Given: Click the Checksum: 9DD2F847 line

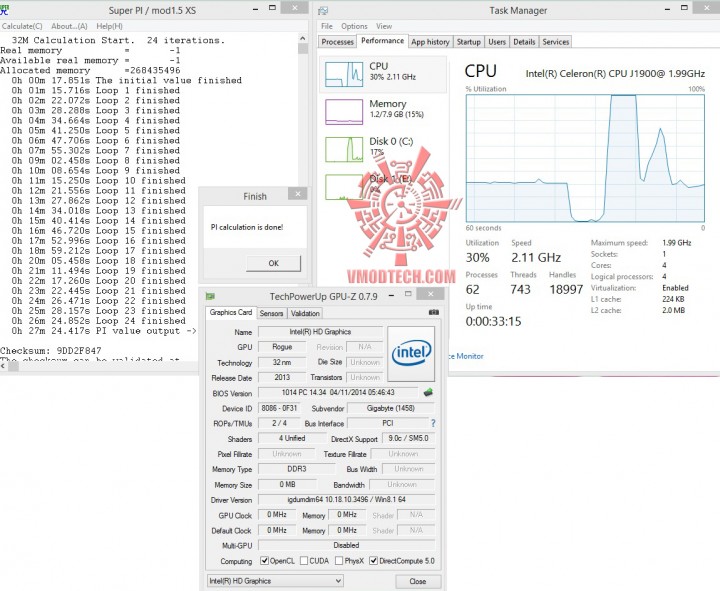Looking at the screenshot, I should 51,350.
